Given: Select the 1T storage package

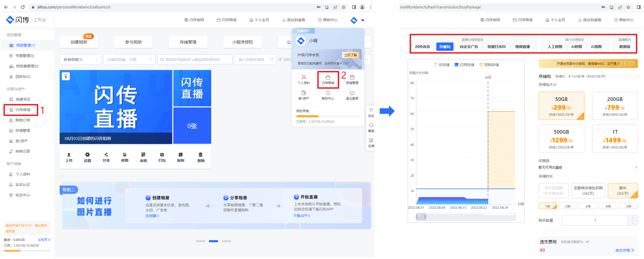Looking at the screenshot, I should point(615,138).
